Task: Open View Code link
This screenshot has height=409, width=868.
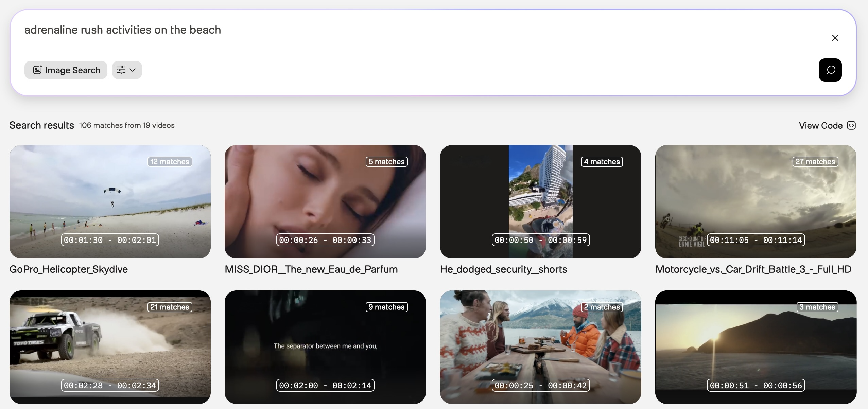Action: [x=820, y=126]
